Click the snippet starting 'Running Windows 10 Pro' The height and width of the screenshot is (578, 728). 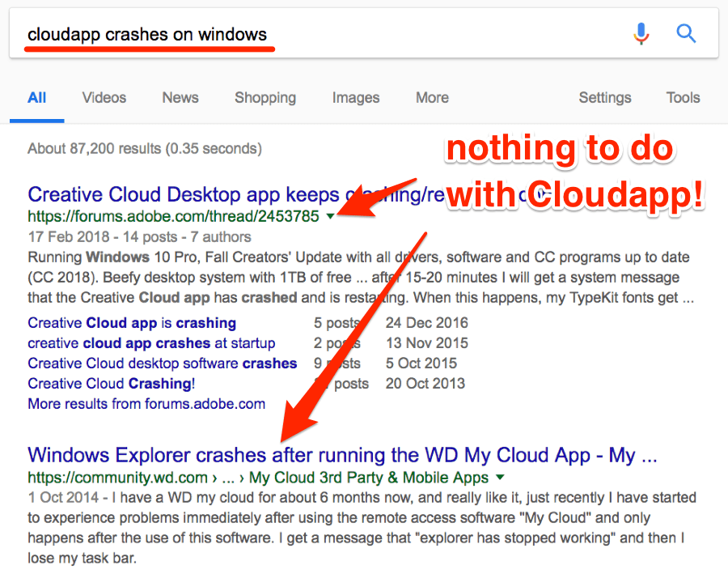361,278
